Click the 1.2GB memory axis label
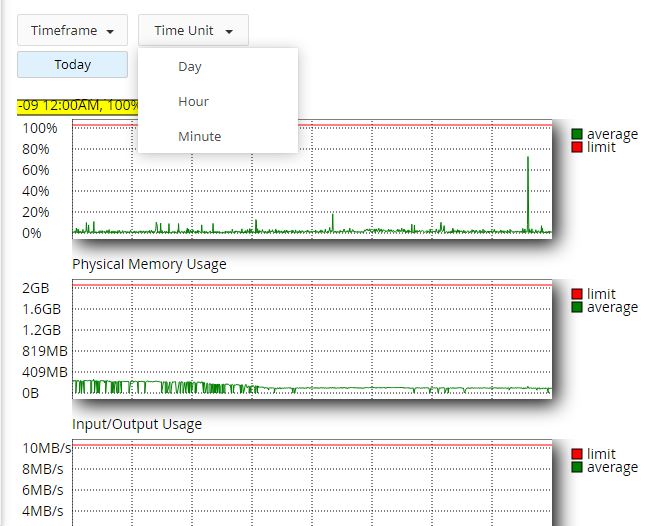Screen dimensions: 651x526 [x=42, y=330]
